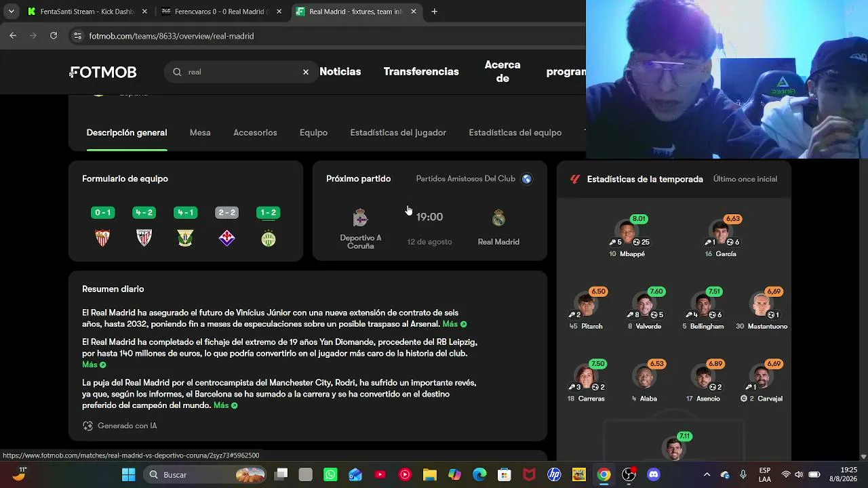Open the taskbar Buscar search box
Image resolution: width=868 pixels, height=488 pixels.
click(x=206, y=474)
